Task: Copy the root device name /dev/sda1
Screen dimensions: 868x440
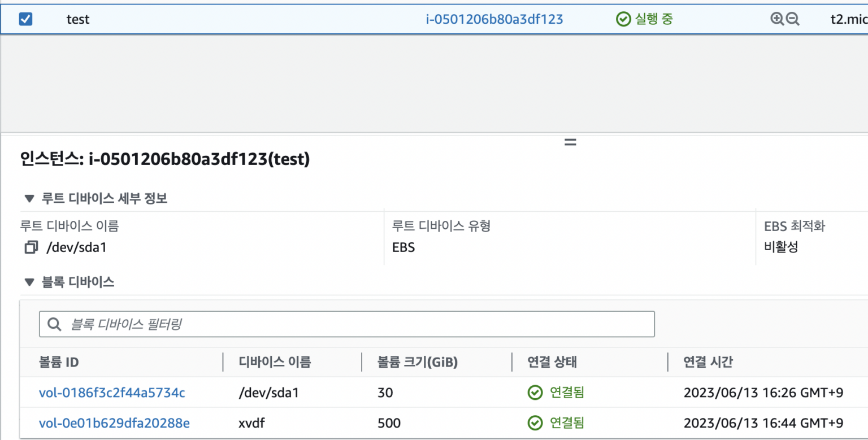Action: 31,247
